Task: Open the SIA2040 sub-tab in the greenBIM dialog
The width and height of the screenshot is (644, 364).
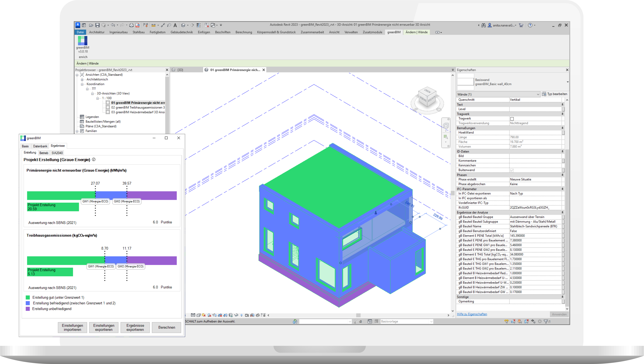Action: coord(57,153)
